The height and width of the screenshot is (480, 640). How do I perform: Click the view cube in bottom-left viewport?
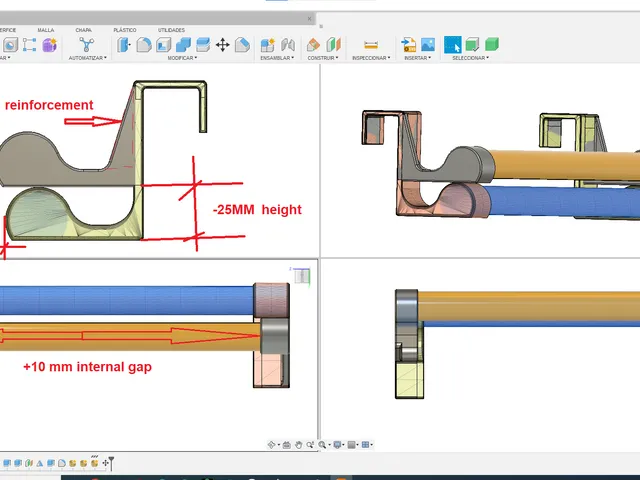click(302, 276)
